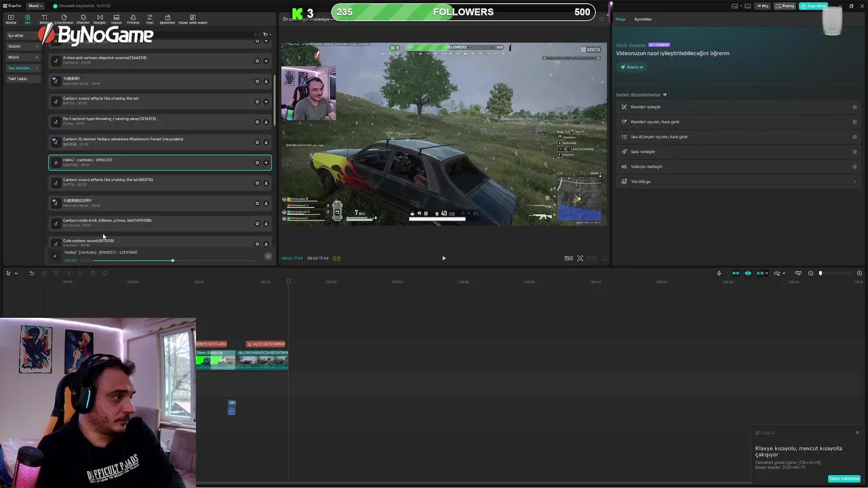The image size is (868, 488).
Task: Toggle clip linkage in timeline toolbar
Action: [x=760, y=273]
